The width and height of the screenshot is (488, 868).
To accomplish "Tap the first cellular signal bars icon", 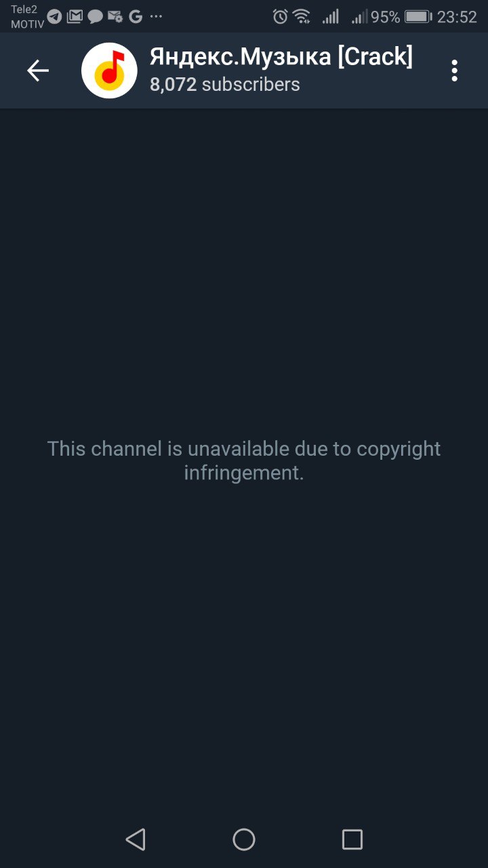I will coord(331,17).
